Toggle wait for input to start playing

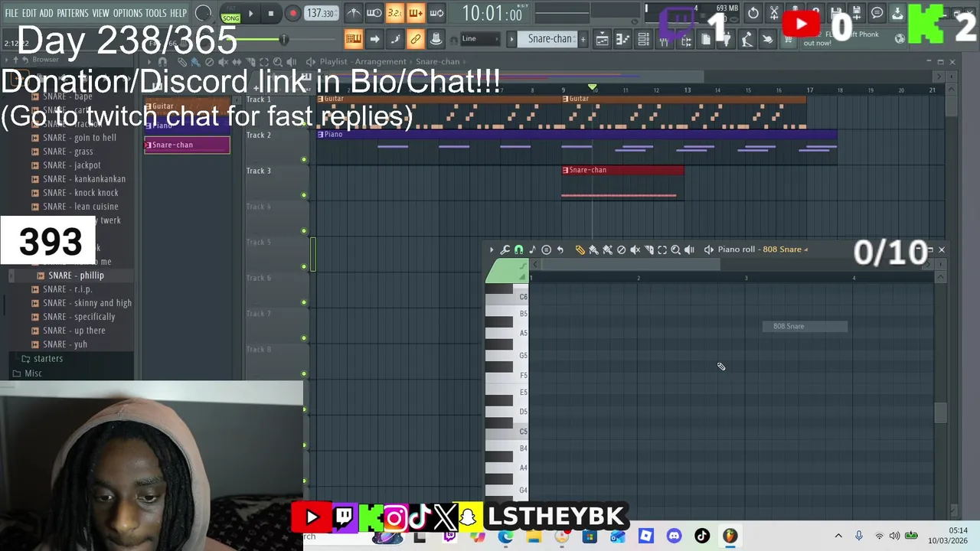coord(374,13)
